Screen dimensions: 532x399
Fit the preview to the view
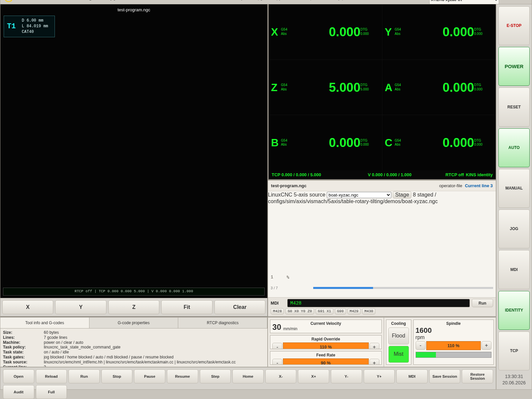coord(187,307)
